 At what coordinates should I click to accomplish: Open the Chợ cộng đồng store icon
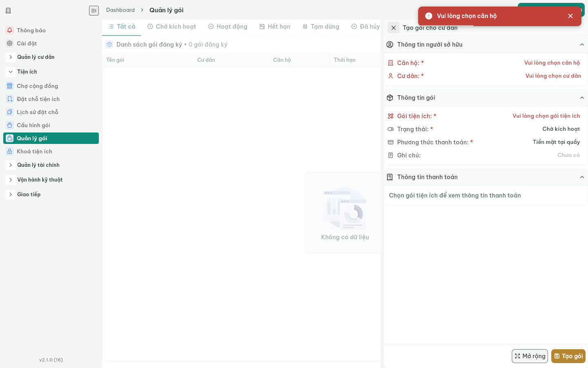10,86
